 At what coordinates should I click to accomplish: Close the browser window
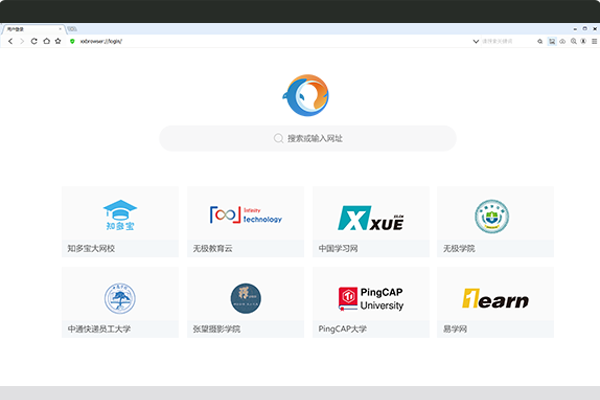click(x=595, y=29)
